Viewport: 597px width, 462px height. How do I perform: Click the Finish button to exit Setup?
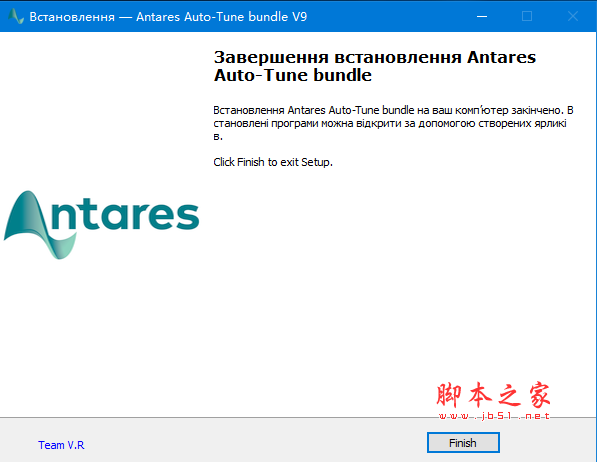pyautogui.click(x=463, y=443)
